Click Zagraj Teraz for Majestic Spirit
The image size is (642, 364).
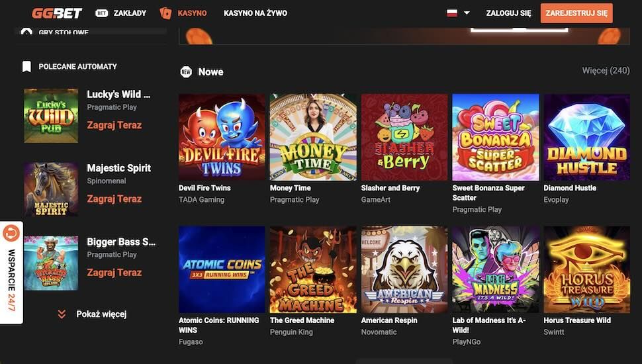coord(115,199)
